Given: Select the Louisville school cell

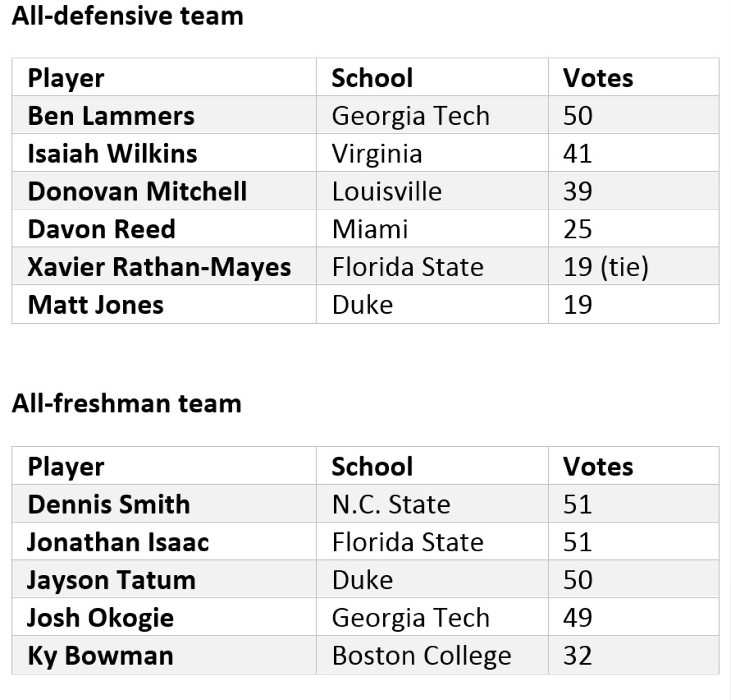Looking at the screenshot, I should [387, 191].
